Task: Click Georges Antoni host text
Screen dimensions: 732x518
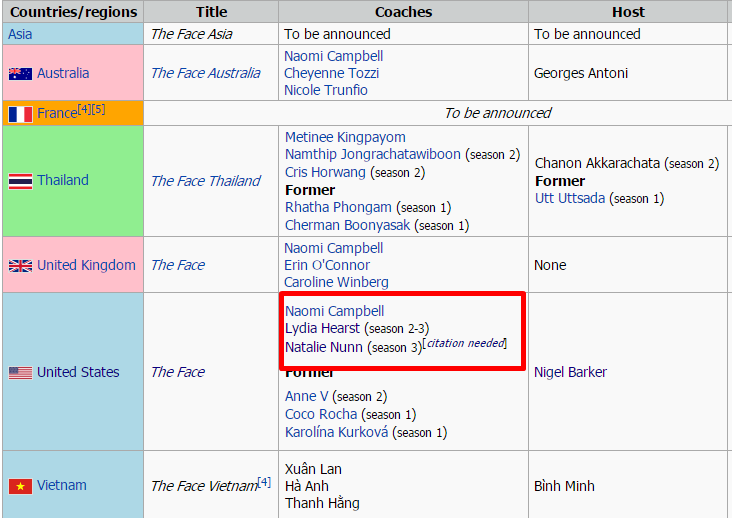Action: click(581, 73)
